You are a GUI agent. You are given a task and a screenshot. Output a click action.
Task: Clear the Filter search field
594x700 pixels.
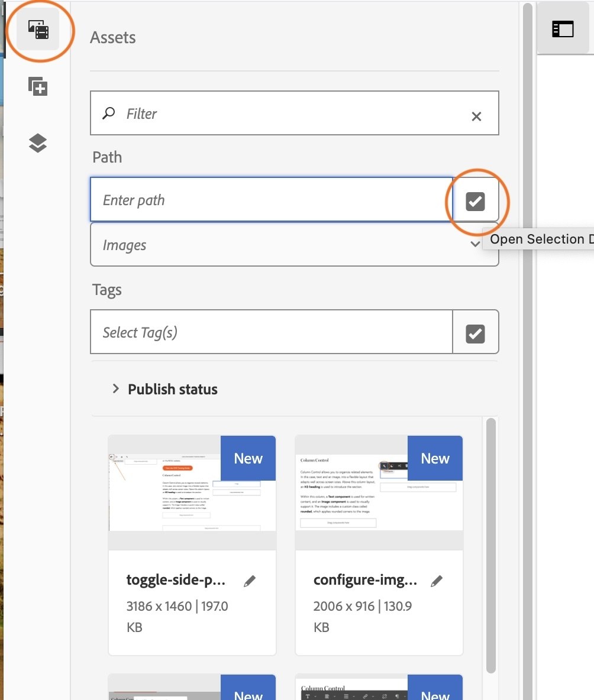coord(476,116)
